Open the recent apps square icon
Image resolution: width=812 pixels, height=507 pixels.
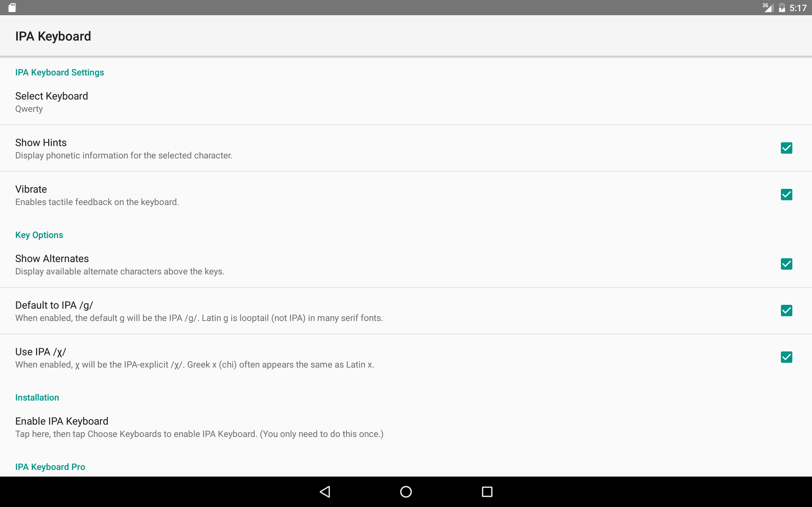pyautogui.click(x=487, y=491)
